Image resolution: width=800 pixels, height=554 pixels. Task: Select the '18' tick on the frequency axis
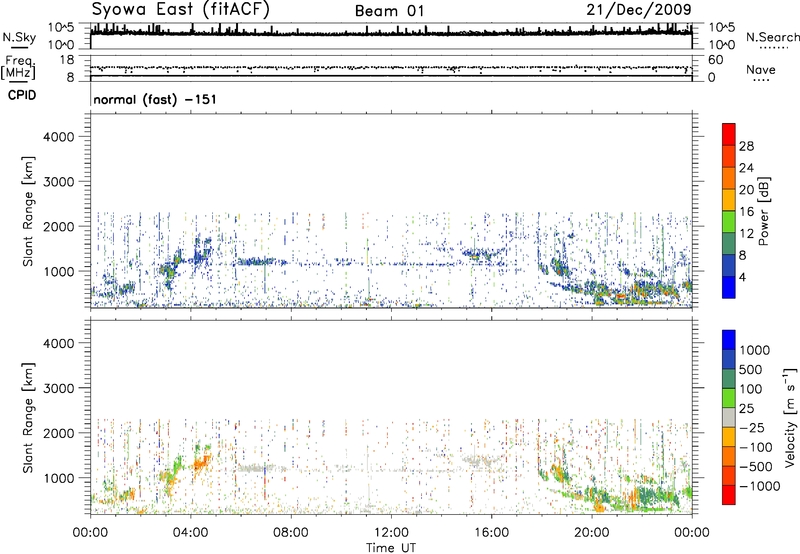(x=67, y=60)
